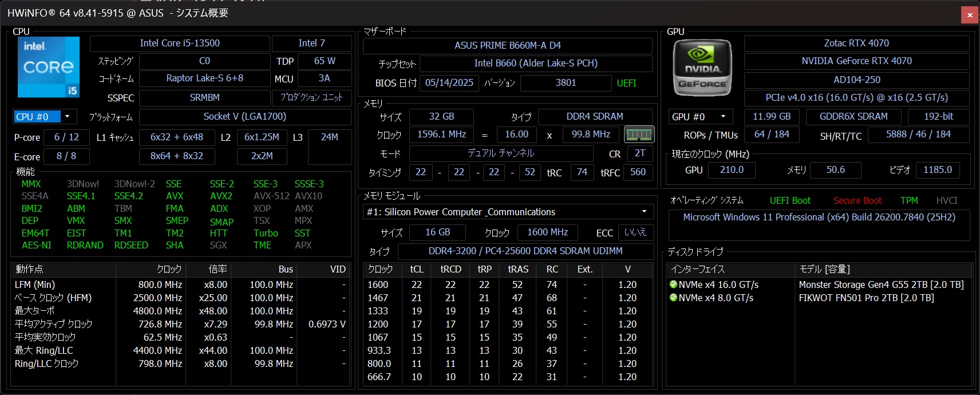Click the BIOS version 3801 field
The height and width of the screenshot is (395, 980).
[x=566, y=83]
